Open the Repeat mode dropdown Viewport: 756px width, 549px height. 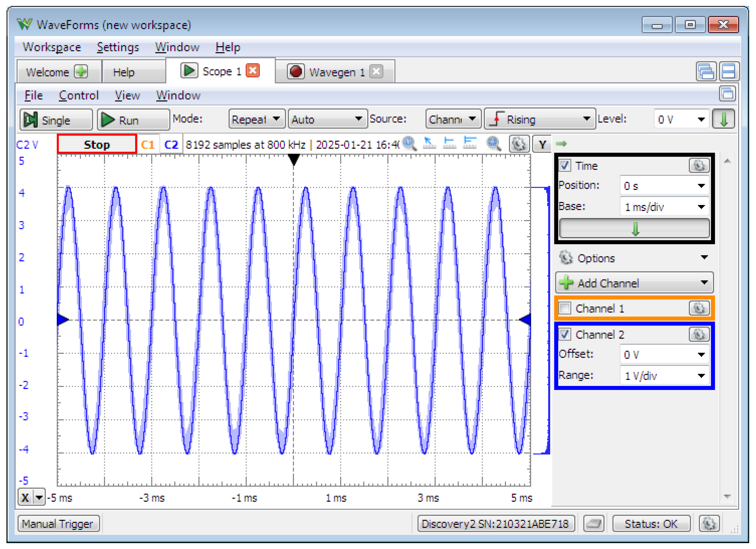257,119
